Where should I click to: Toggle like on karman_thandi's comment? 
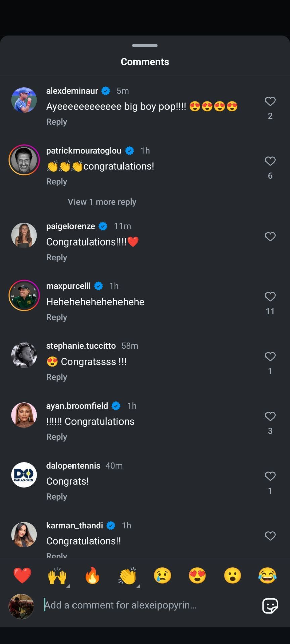pyautogui.click(x=270, y=536)
